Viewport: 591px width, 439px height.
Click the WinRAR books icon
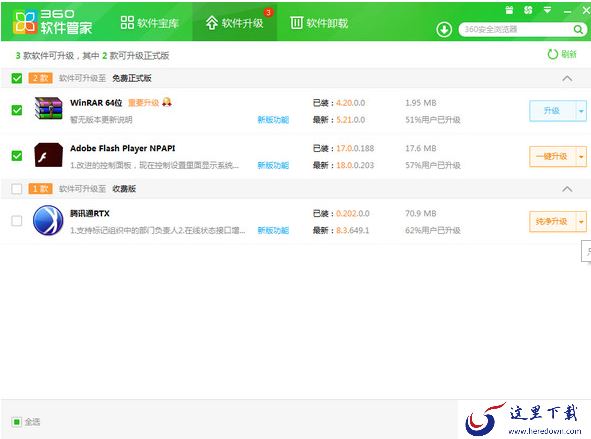tap(48, 108)
